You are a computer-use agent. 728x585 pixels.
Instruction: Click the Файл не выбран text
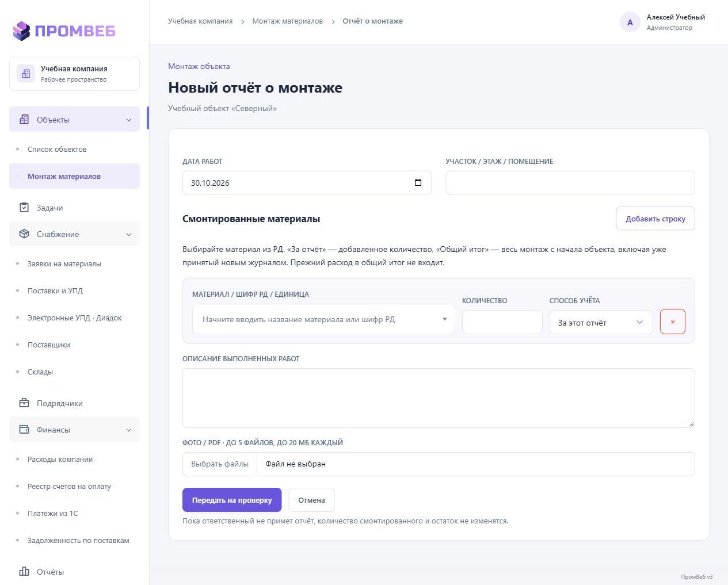tap(295, 464)
